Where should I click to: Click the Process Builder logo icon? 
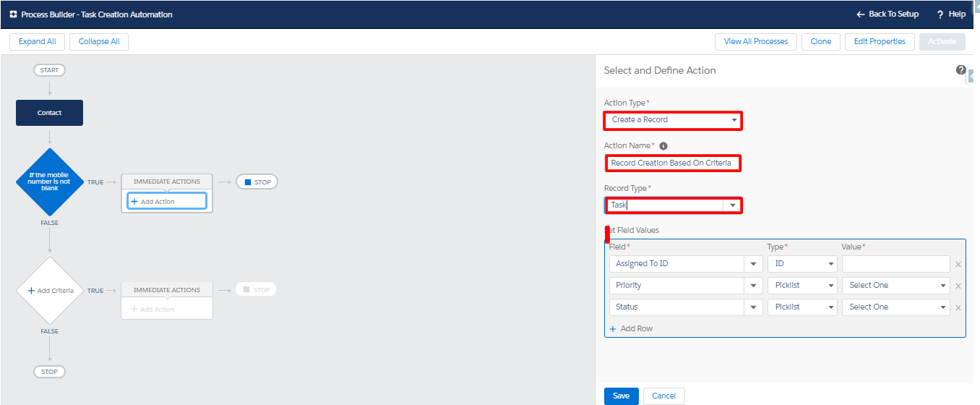click(13, 14)
